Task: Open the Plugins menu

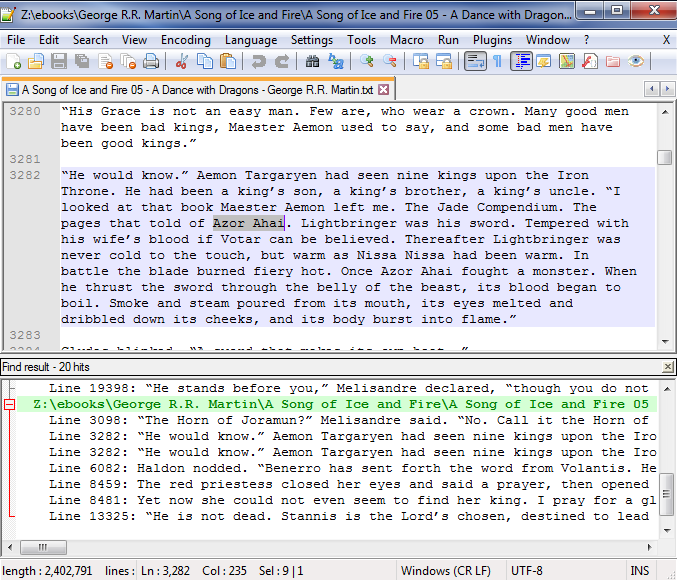Action: [x=492, y=40]
